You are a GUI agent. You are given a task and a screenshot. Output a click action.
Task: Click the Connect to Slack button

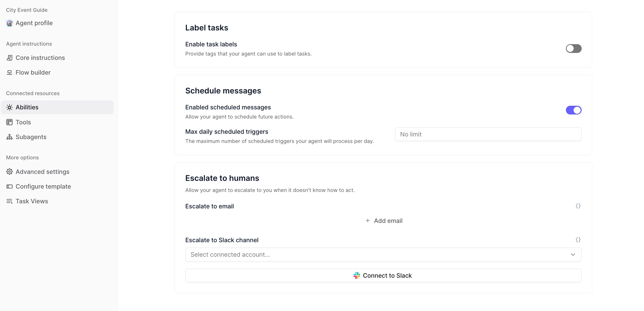pyautogui.click(x=383, y=275)
